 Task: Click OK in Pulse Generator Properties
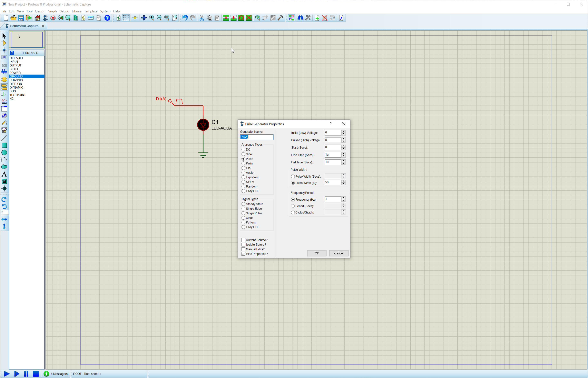pos(316,253)
